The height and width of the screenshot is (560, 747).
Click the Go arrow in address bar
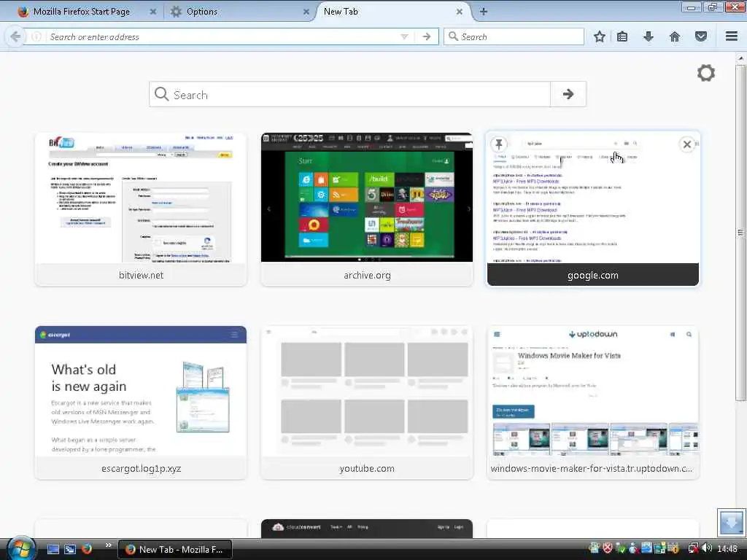426,36
